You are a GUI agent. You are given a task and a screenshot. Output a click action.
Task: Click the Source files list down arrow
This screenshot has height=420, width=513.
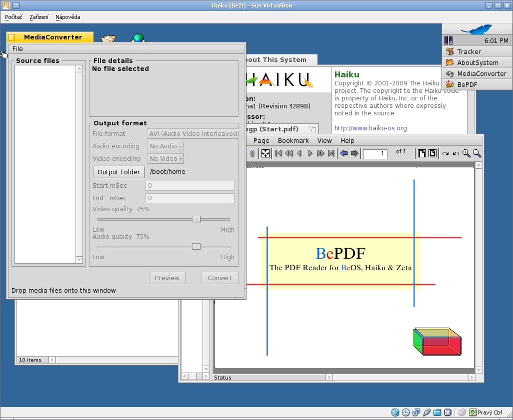[x=79, y=260]
